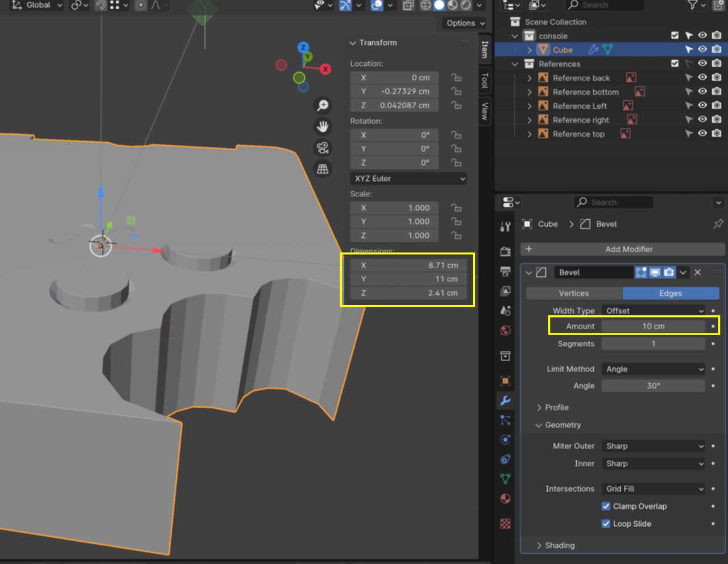Hide the Reference back object with its eye toggle
Viewport: 728px width, 564px height.
tap(703, 77)
